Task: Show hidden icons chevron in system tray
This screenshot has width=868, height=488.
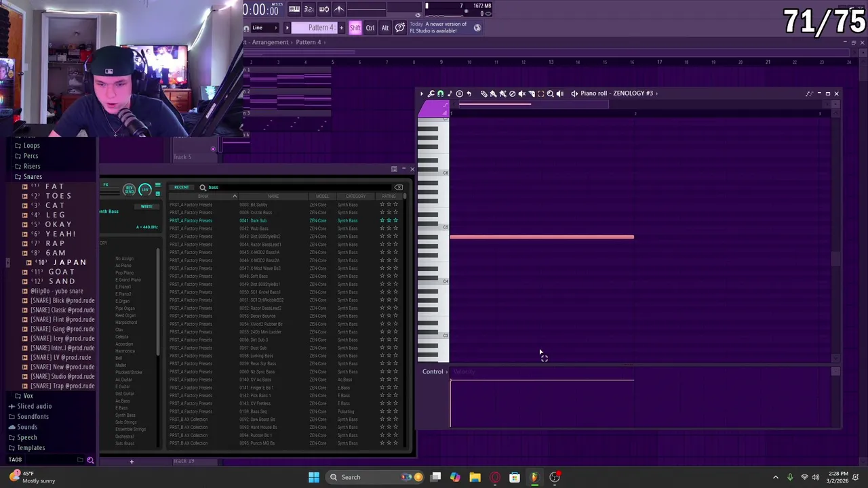Action: 775,477
